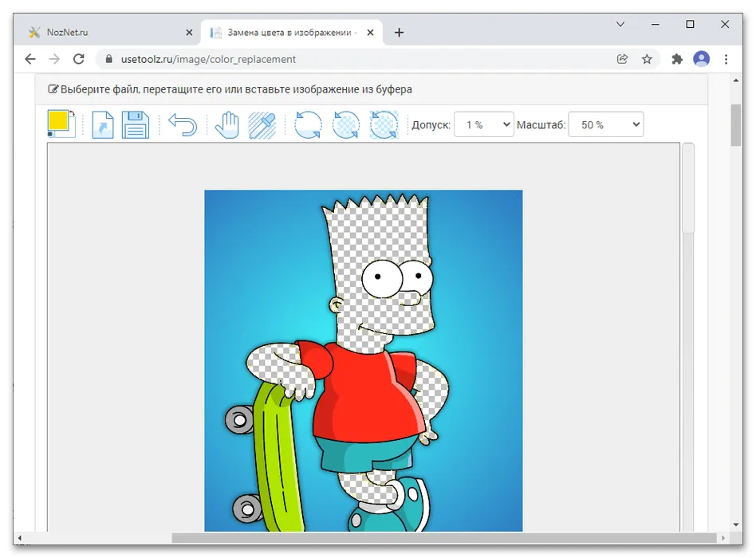Bookmark this page with the star

point(647,59)
